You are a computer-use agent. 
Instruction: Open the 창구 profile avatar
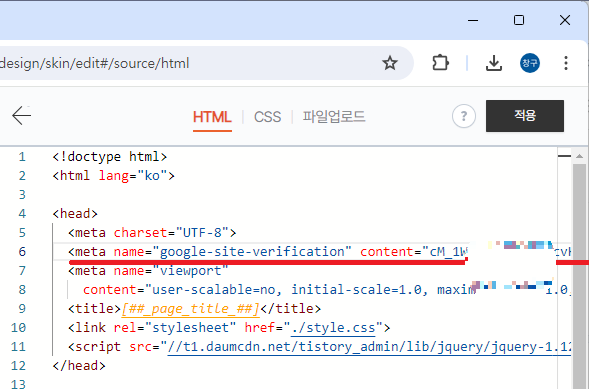pos(530,63)
